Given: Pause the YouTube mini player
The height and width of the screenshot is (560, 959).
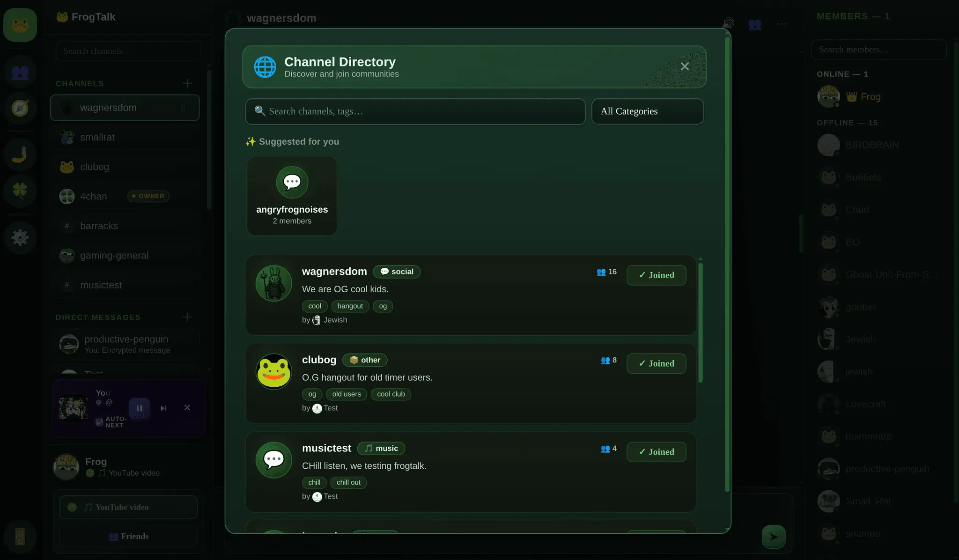Looking at the screenshot, I should tap(139, 408).
